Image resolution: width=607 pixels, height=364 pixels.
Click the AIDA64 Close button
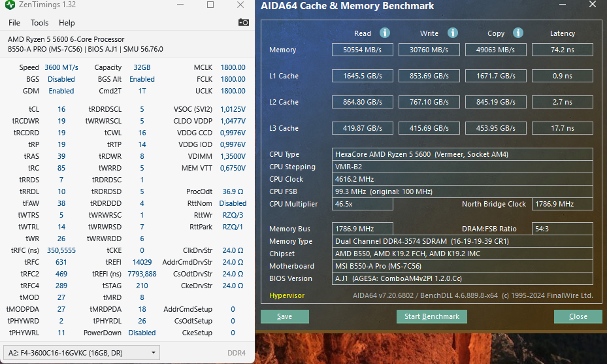[578, 316]
